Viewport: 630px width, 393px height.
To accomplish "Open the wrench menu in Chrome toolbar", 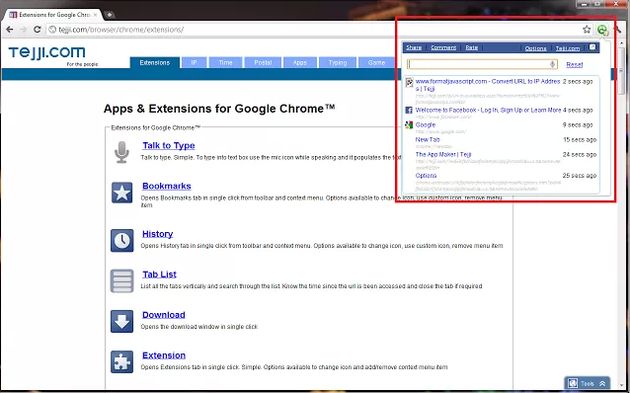I will click(x=619, y=30).
